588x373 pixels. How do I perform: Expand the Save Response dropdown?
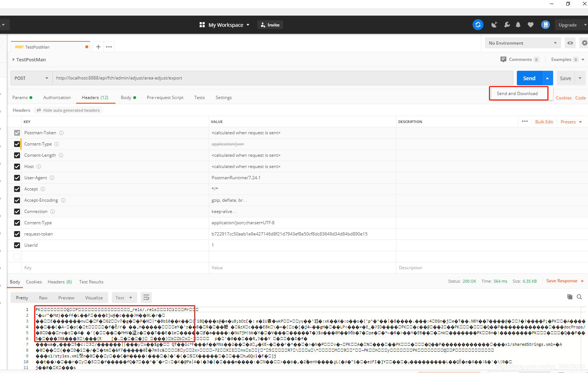(582, 281)
